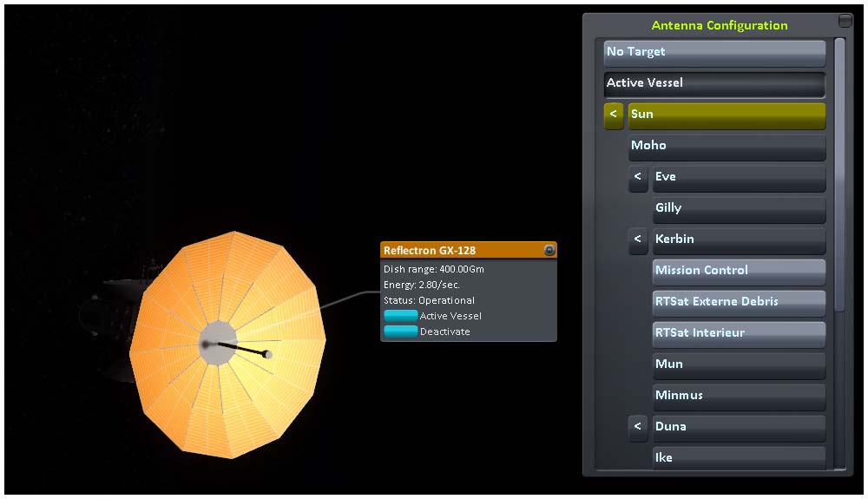Image resolution: width=868 pixels, height=499 pixels.
Task: Click the cyan Deactivate button
Action: [401, 332]
